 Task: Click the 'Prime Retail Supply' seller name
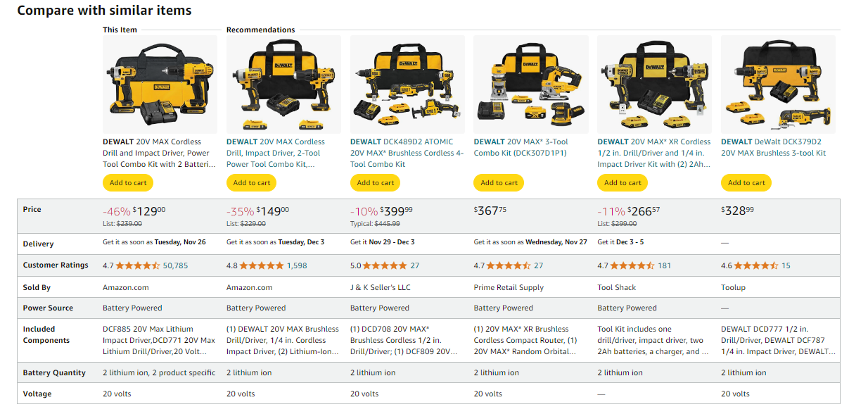tap(509, 287)
